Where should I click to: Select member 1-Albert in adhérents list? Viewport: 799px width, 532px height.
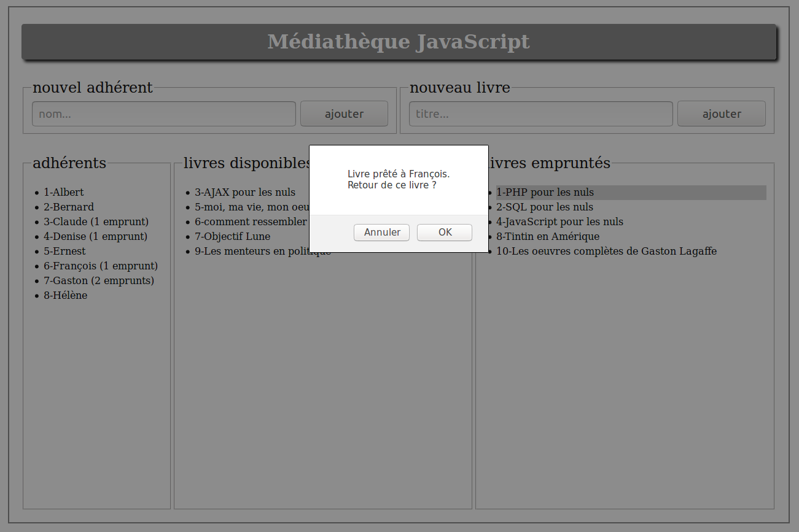63,193
